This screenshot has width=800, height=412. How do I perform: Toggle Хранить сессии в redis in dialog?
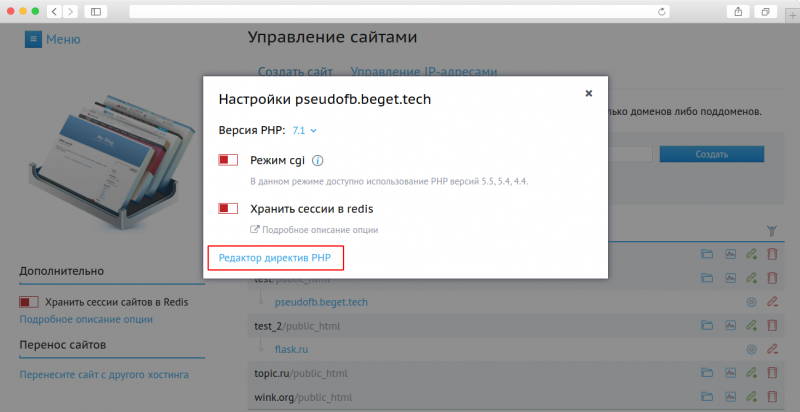coord(228,209)
